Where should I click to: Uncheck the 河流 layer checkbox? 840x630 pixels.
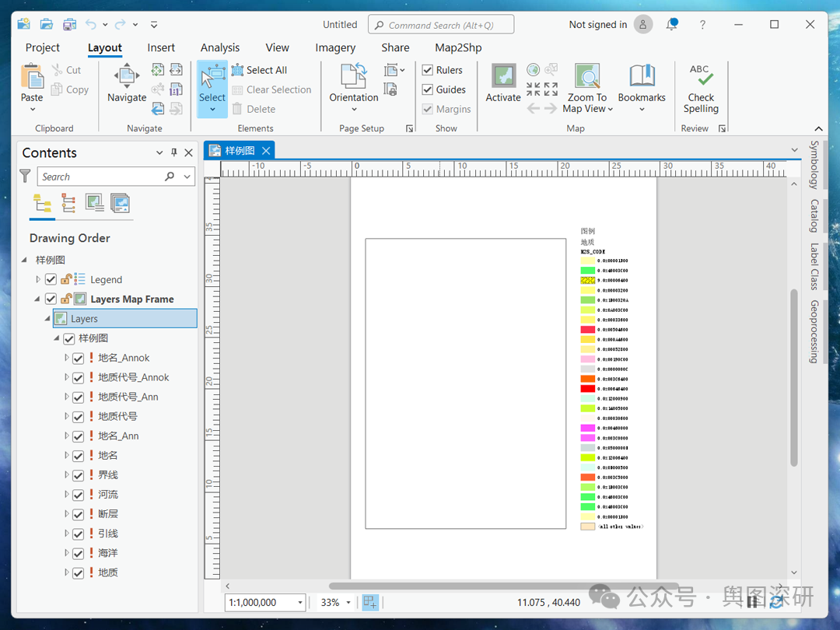(x=79, y=495)
